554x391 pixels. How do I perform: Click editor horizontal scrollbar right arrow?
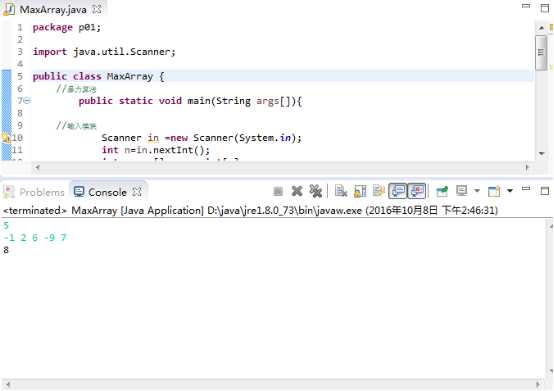click(x=528, y=167)
